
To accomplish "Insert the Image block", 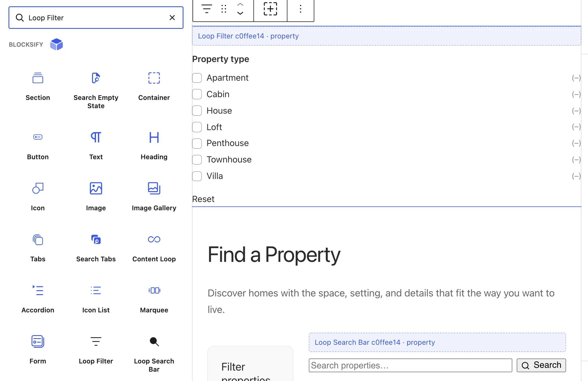I will pyautogui.click(x=96, y=197).
